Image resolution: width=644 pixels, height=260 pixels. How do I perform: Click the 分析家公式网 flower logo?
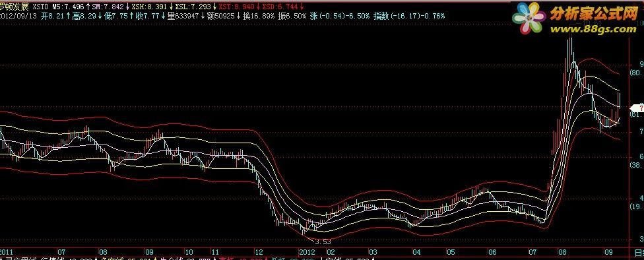pyautogui.click(x=530, y=18)
